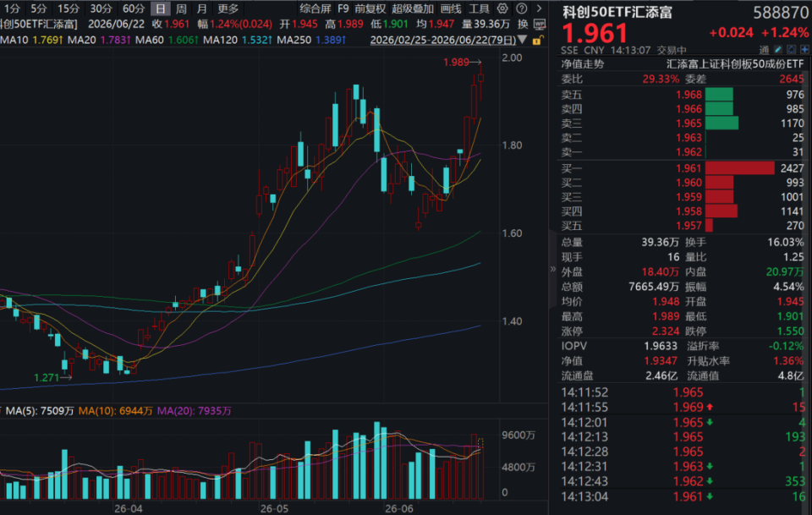Click the volume MA(10): 6944万 label
This screenshot has width=812, height=515.
point(116,411)
